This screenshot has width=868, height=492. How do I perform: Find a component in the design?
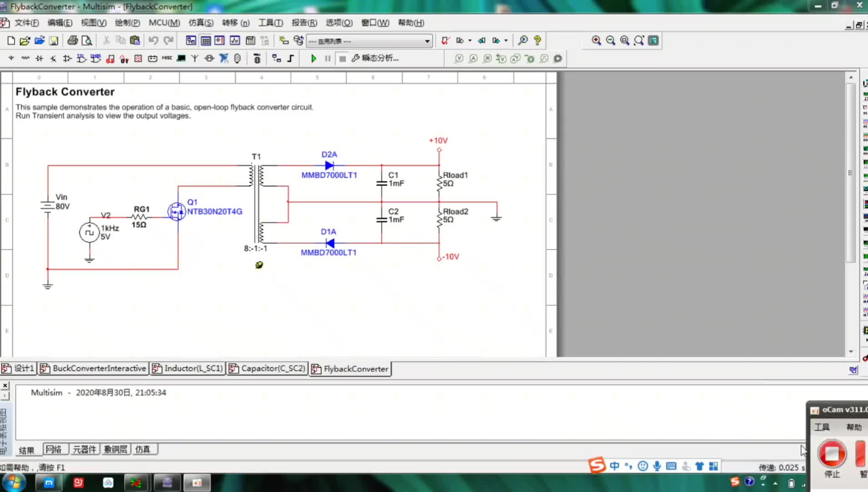pos(523,41)
